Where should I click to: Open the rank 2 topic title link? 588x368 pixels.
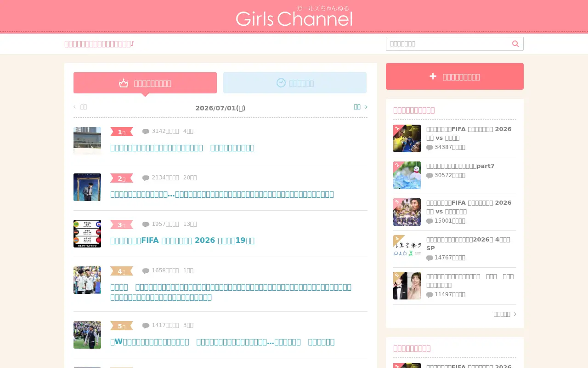[x=222, y=194]
